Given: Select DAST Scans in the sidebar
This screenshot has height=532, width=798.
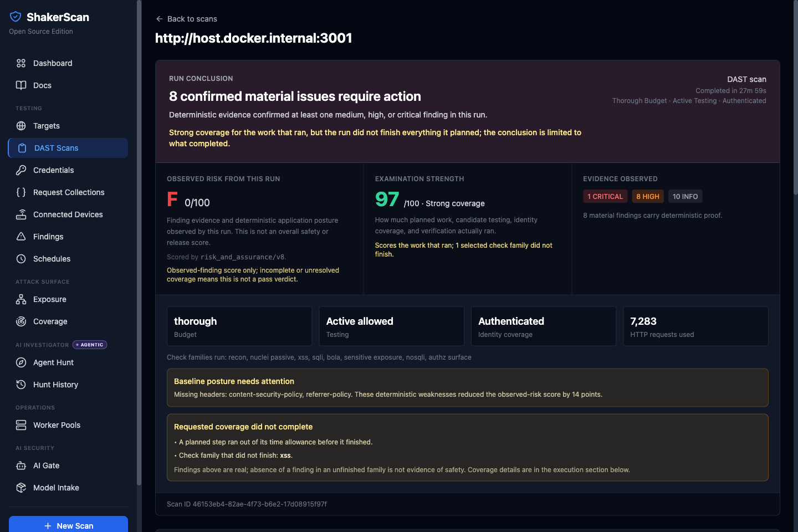Looking at the screenshot, I should click(68, 148).
